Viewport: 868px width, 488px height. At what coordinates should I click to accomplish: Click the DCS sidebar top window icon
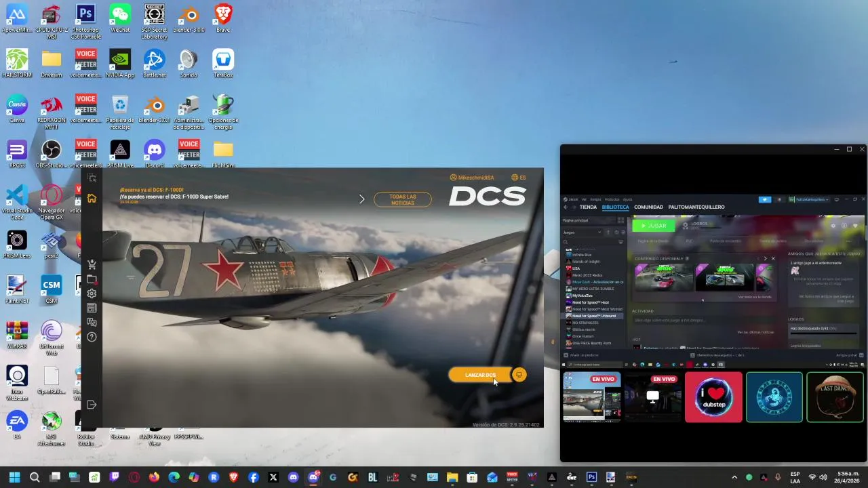click(92, 178)
